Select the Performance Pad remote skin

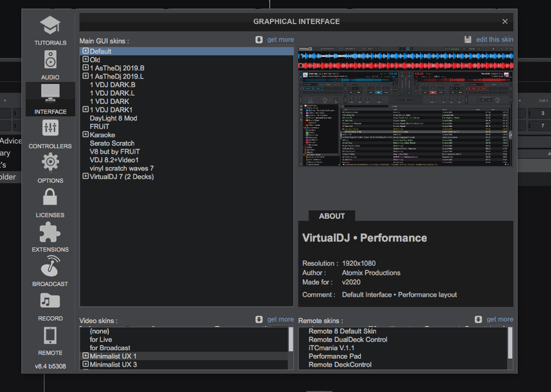335,357
